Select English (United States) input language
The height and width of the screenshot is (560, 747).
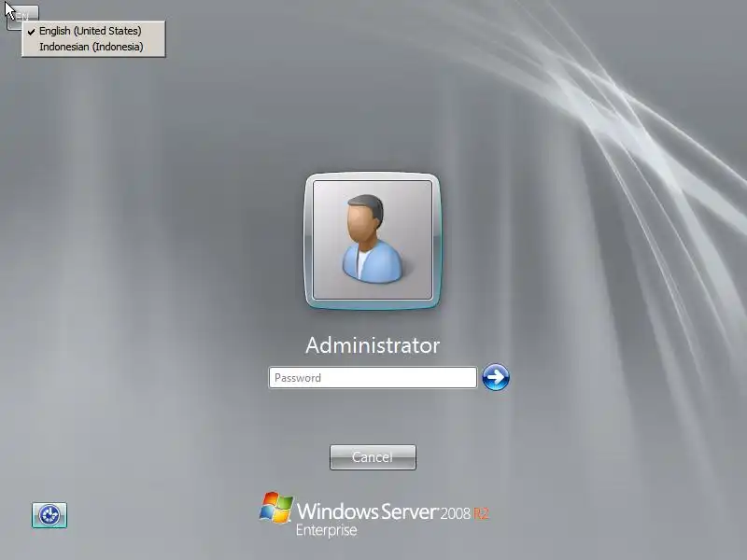tap(93, 31)
